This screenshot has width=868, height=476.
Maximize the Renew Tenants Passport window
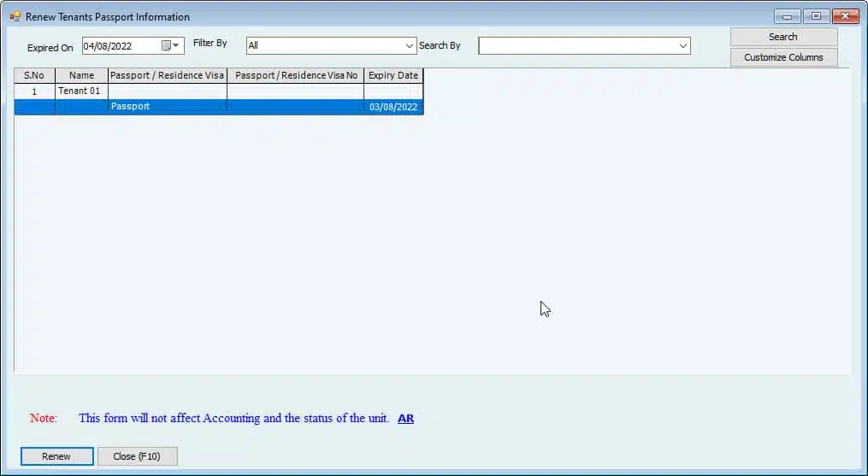pos(817,16)
